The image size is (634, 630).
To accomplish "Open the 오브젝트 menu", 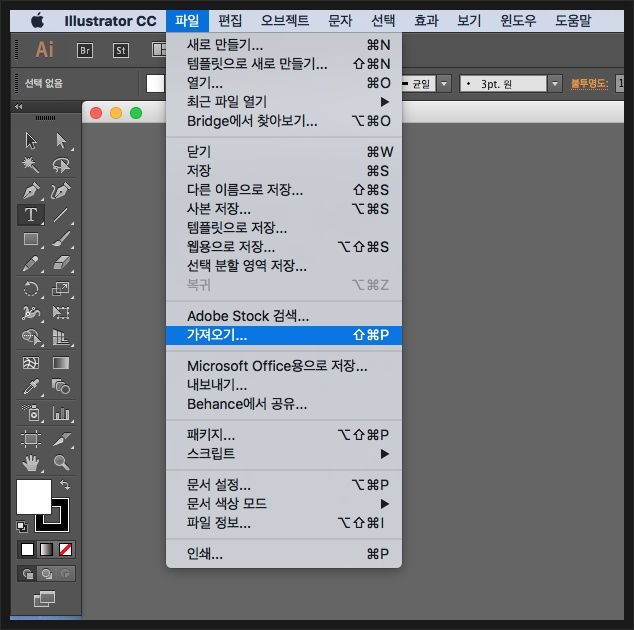I will (x=285, y=21).
